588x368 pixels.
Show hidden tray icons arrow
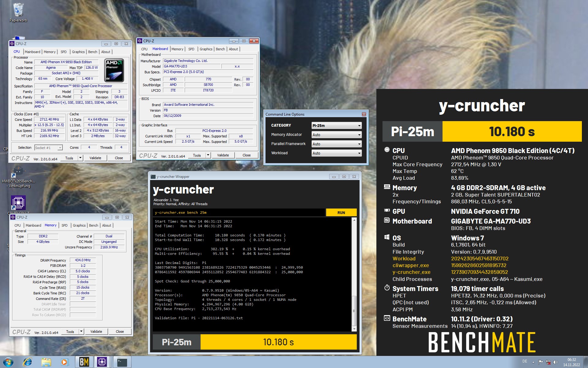[x=533, y=362]
